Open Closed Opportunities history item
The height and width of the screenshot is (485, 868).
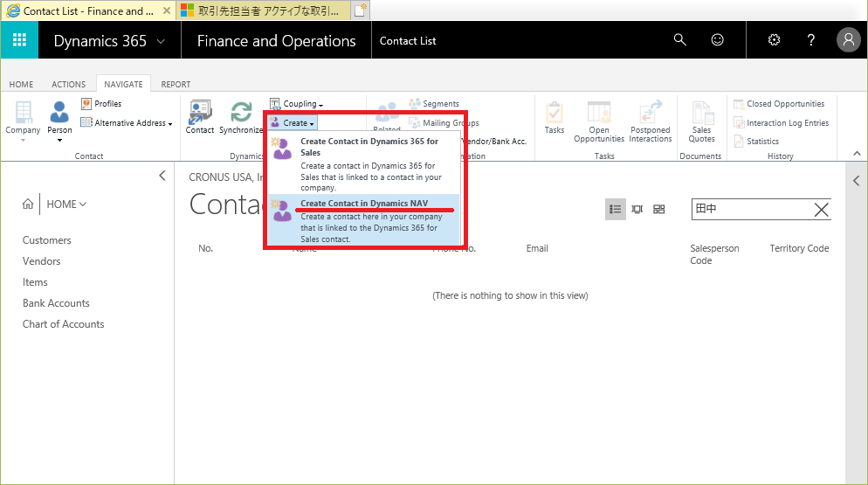click(779, 104)
